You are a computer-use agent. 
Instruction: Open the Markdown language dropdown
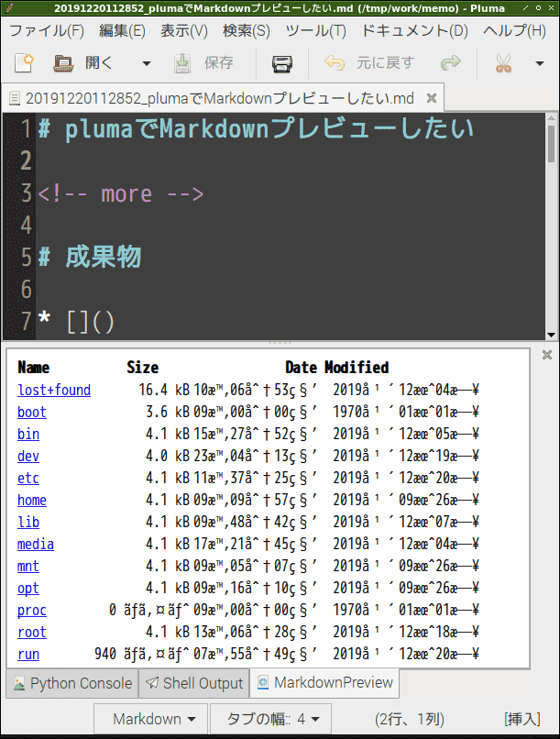(151, 719)
